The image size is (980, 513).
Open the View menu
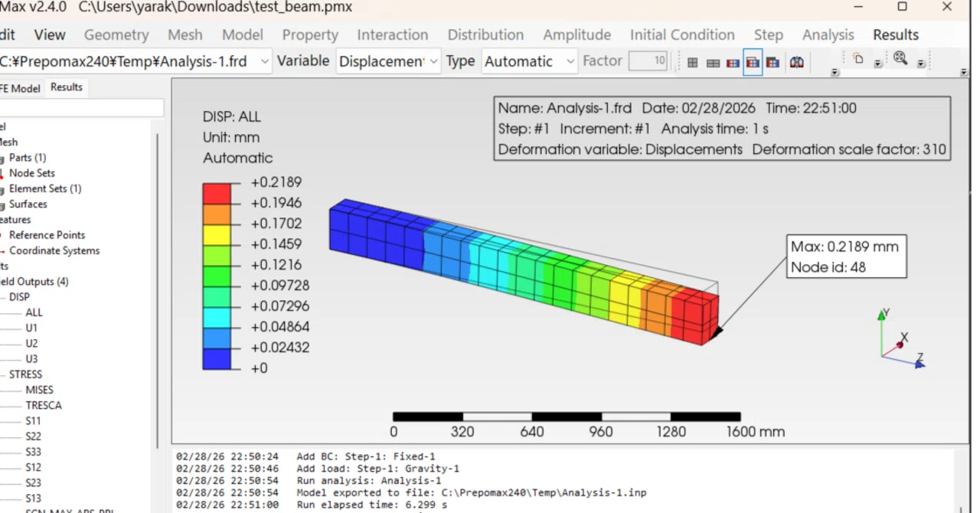coord(50,34)
